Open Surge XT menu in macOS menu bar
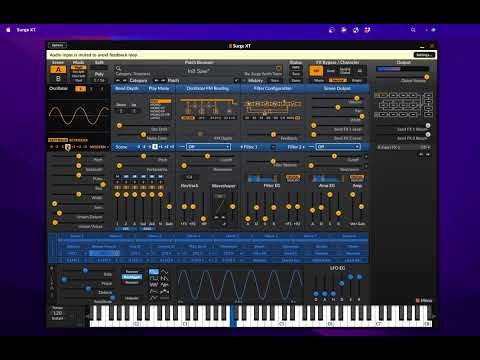This screenshot has width=480, height=360. tap(26, 30)
